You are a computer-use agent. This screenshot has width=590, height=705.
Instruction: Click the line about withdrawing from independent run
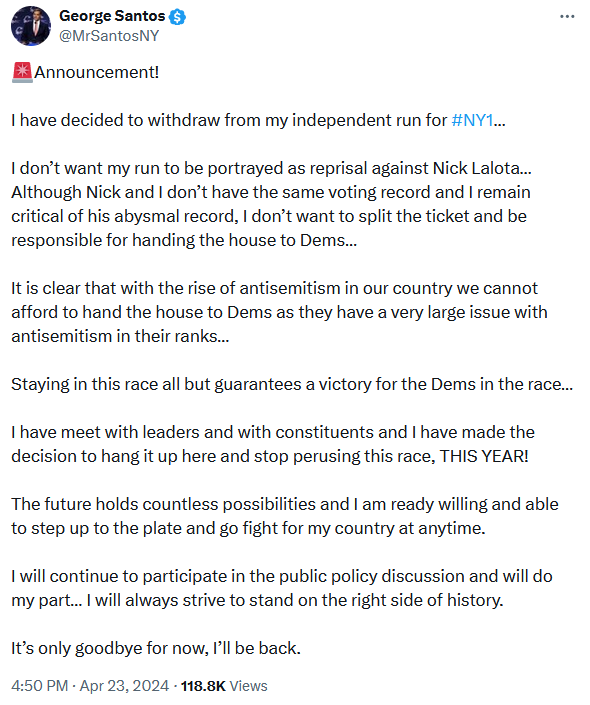point(258,120)
